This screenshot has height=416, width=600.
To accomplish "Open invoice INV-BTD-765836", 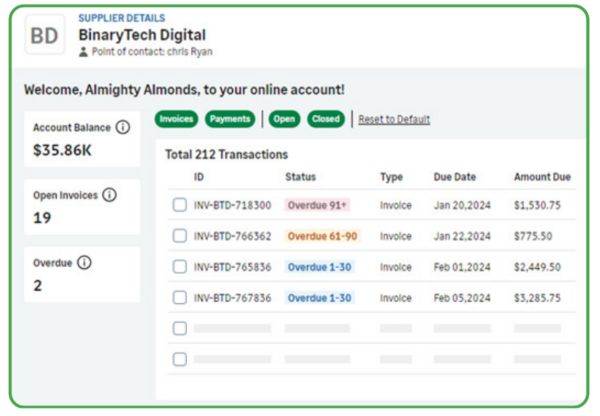I will [232, 267].
